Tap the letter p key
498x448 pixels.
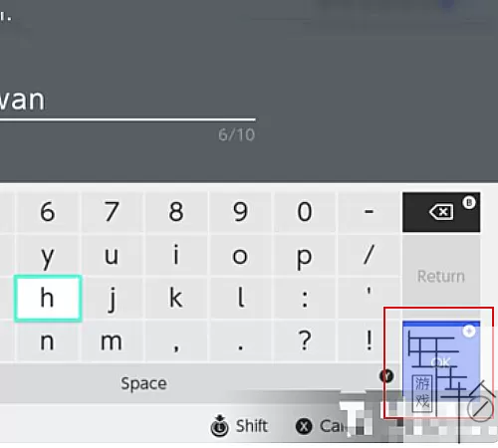pos(305,255)
